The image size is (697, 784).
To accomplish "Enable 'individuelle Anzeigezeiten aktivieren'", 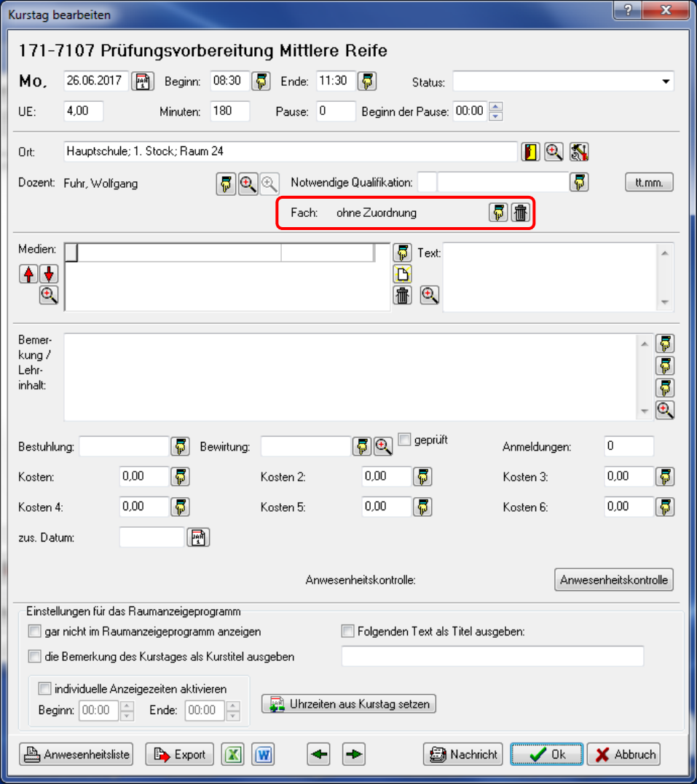I will point(44,689).
